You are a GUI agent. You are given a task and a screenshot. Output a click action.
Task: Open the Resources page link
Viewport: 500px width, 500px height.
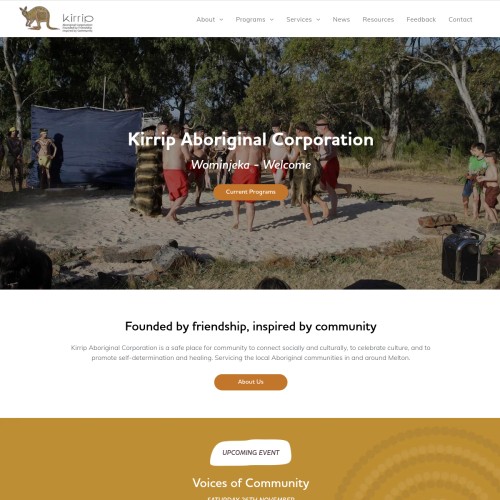tap(378, 20)
